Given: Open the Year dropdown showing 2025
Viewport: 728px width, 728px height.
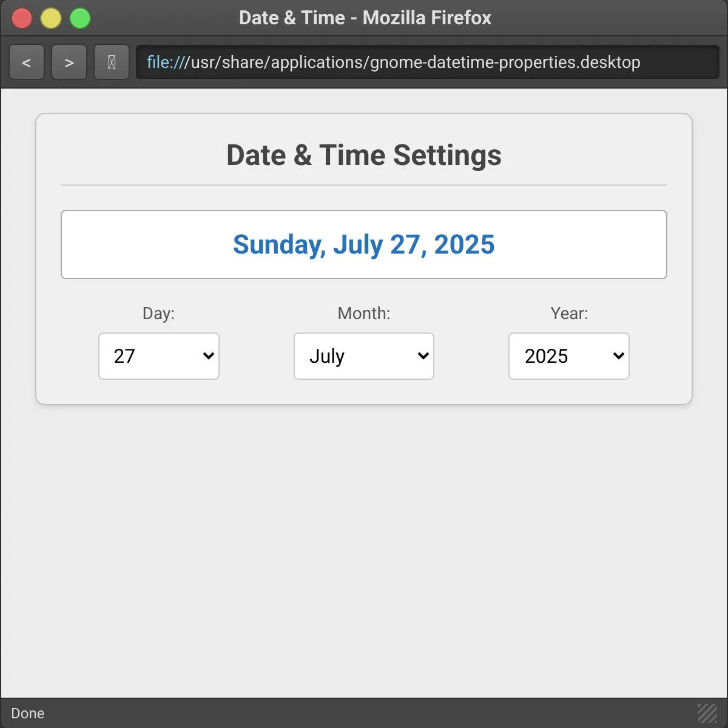Looking at the screenshot, I should pyautogui.click(x=569, y=356).
